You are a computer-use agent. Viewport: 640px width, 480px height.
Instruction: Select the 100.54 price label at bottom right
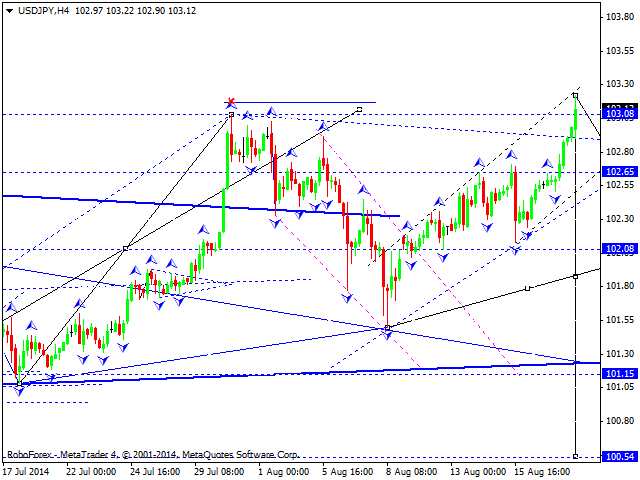click(621, 456)
